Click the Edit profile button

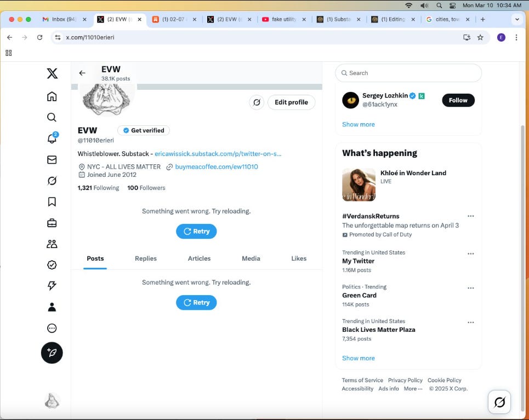point(291,102)
